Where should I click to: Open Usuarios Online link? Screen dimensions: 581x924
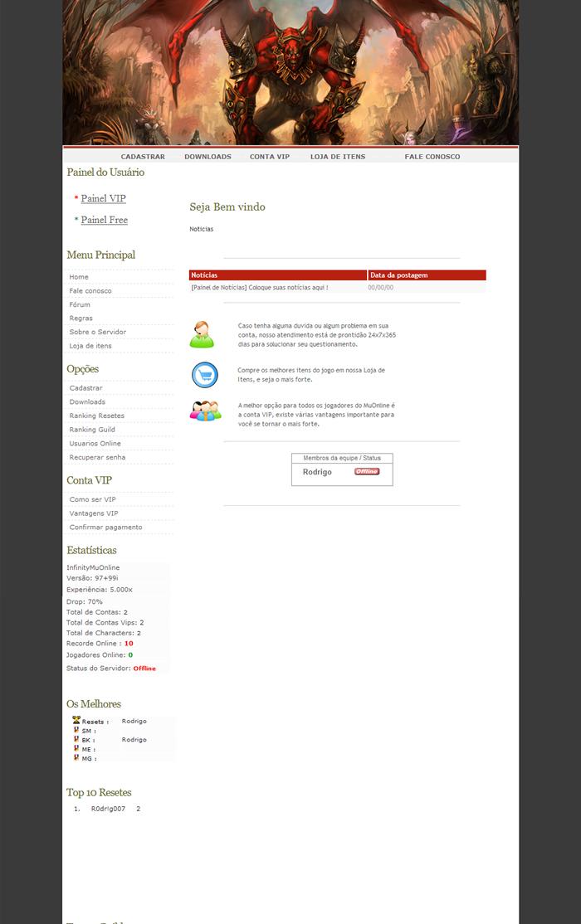95,443
